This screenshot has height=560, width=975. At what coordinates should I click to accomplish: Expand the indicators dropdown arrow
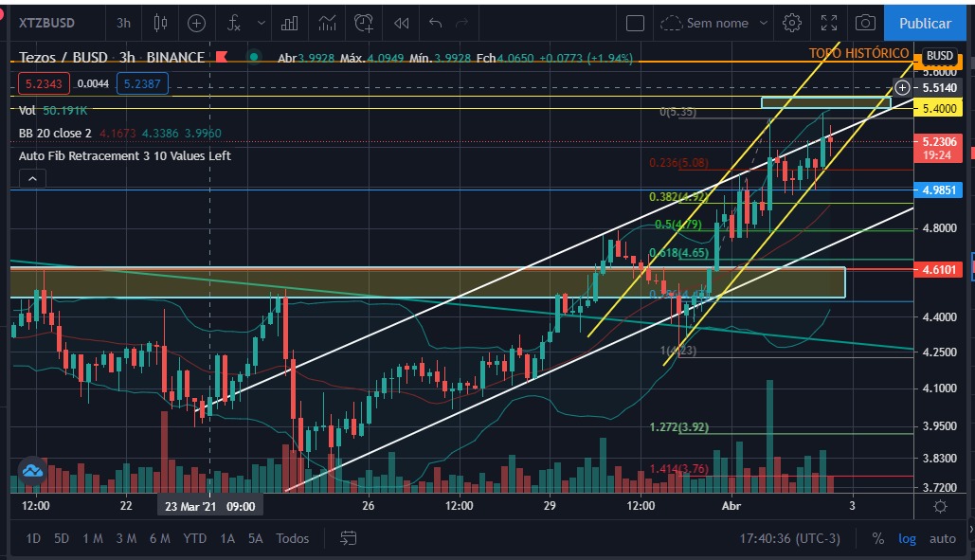pos(262,23)
